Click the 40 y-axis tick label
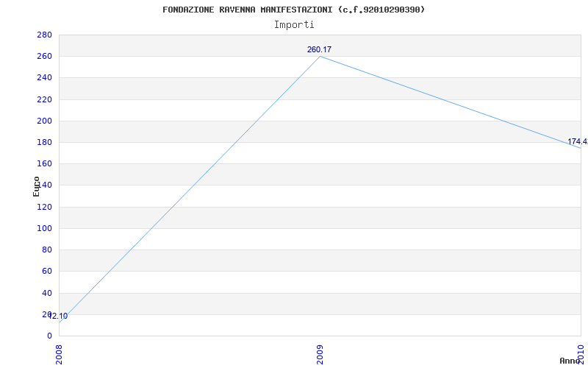 point(46,293)
